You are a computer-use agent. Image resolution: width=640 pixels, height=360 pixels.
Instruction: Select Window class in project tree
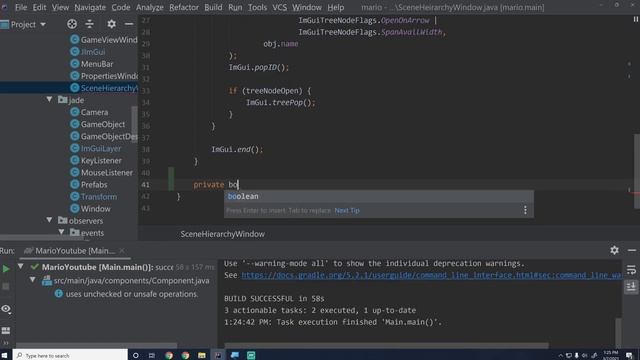click(x=90, y=209)
